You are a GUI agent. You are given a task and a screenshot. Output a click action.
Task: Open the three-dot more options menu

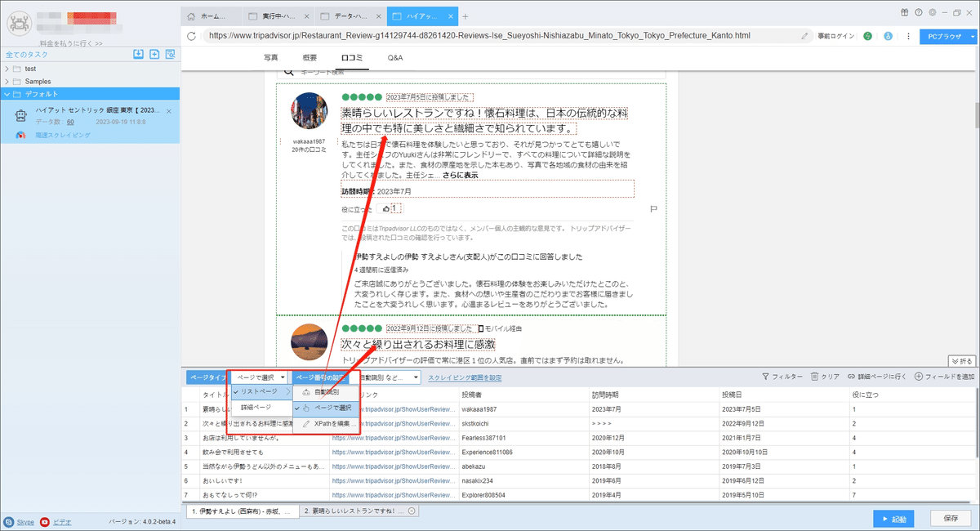907,36
